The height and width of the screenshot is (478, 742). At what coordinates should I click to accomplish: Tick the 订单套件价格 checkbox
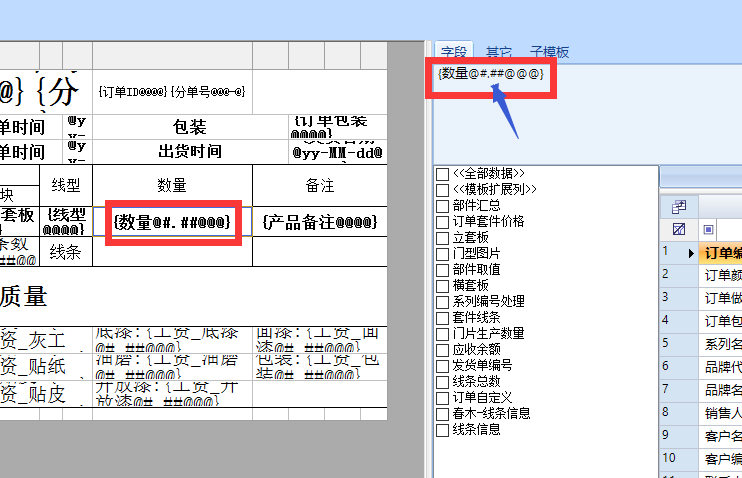point(443,221)
